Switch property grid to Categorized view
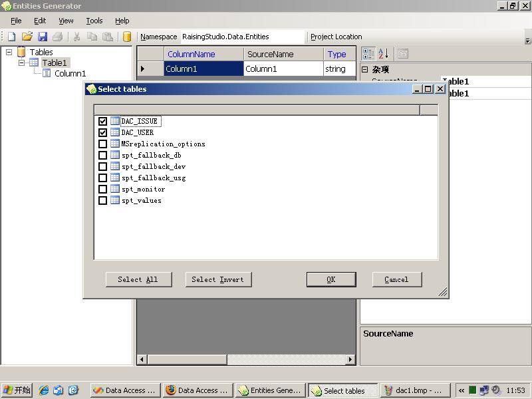532x399 pixels. (x=368, y=54)
